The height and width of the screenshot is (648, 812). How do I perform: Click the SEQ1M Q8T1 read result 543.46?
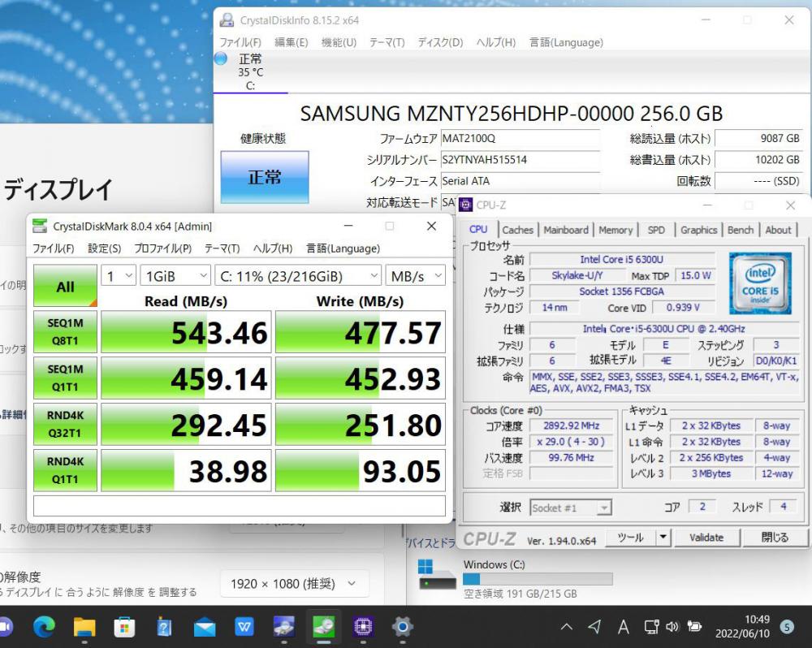pyautogui.click(x=186, y=332)
